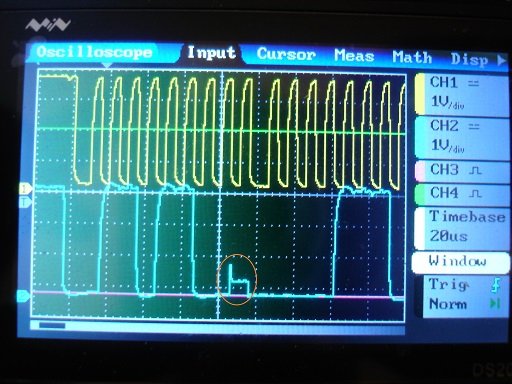This screenshot has height=384, width=512.
Task: Click the CH3 square wave icon
Action: pyautogui.click(x=475, y=171)
